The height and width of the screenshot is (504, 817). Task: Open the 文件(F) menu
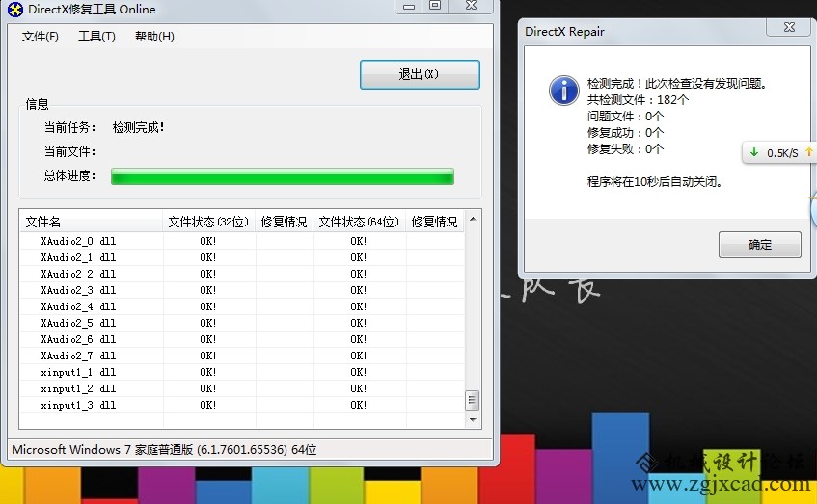pyautogui.click(x=41, y=37)
